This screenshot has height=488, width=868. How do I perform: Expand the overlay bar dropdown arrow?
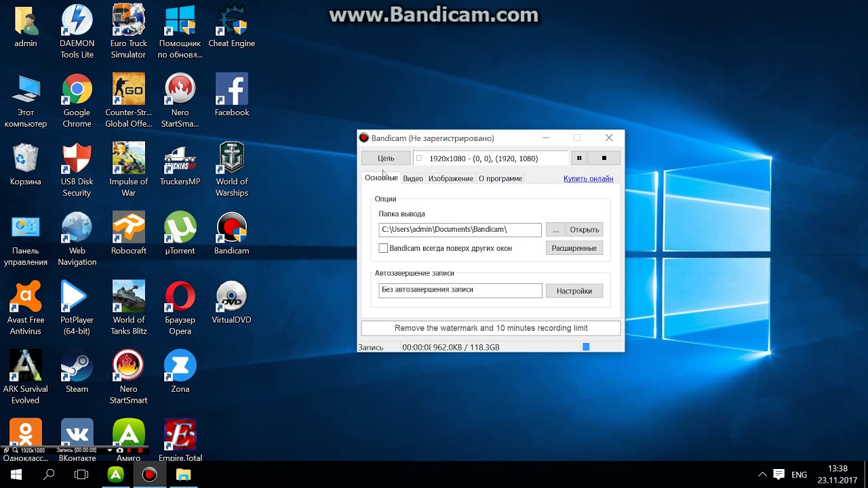coord(110,450)
